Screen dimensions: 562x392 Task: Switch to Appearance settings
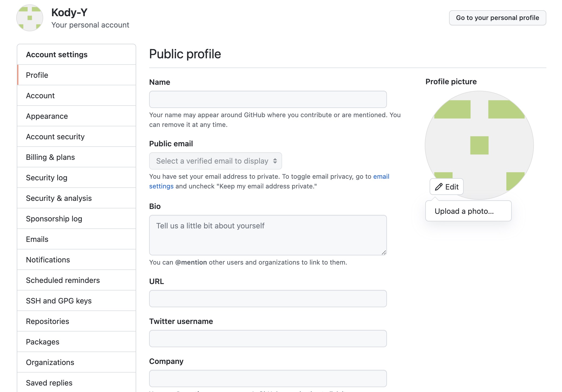tap(47, 116)
